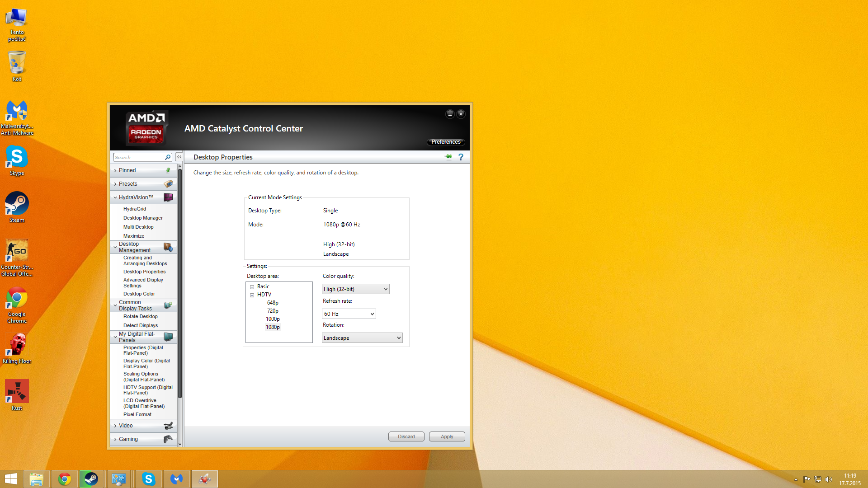Viewport: 868px width, 488px height.
Task: Collapse the HDTV tree node
Action: tap(252, 295)
